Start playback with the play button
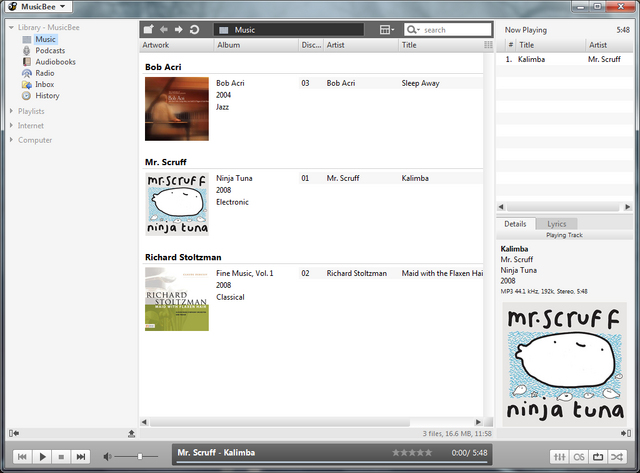This screenshot has height=473, width=640. [x=42, y=457]
